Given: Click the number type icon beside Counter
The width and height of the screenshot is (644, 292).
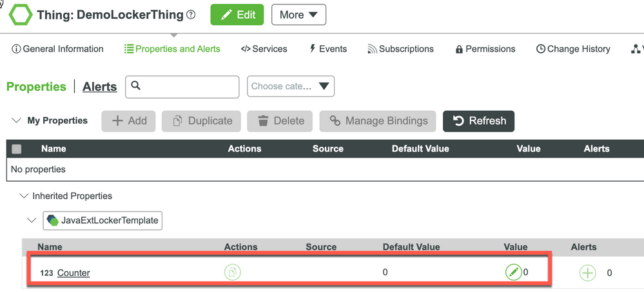Looking at the screenshot, I should [46, 273].
